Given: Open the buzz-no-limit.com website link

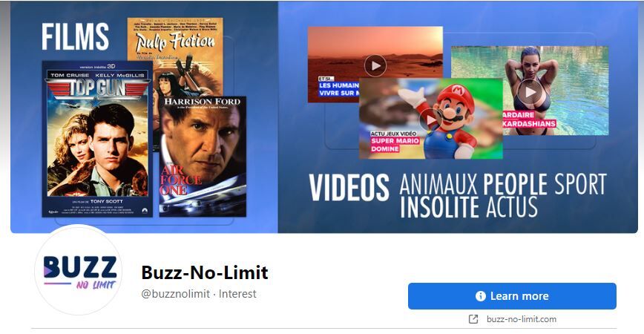Looking at the screenshot, I should click(521, 319).
